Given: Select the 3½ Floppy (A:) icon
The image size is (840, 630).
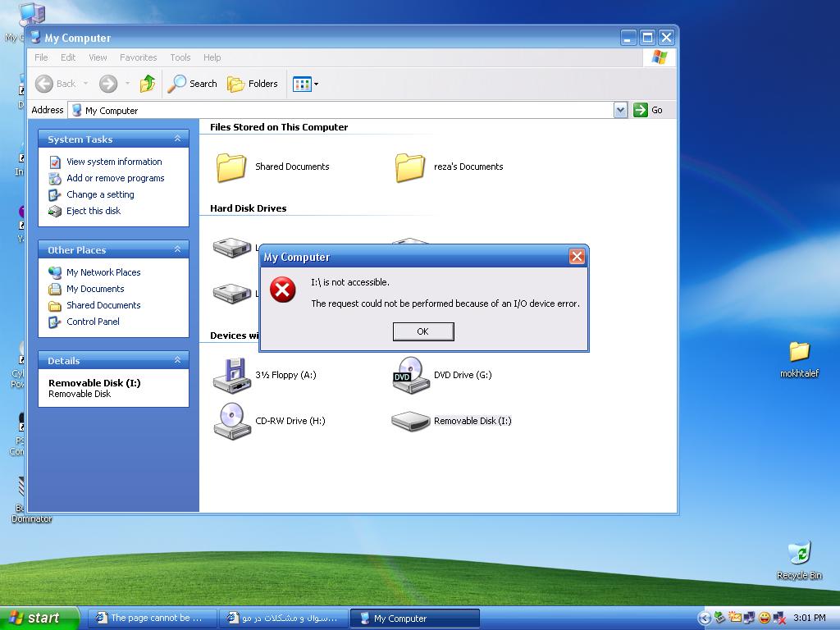Looking at the screenshot, I should [x=231, y=375].
